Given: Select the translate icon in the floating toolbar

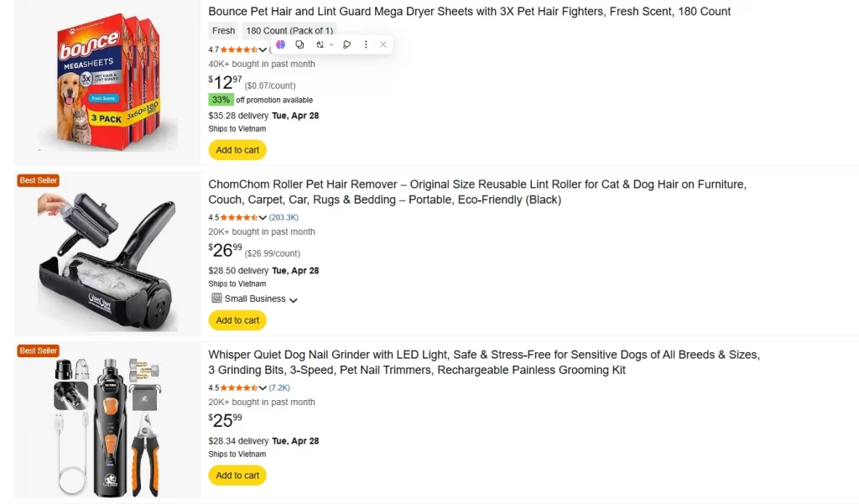Looking at the screenshot, I should click(320, 44).
